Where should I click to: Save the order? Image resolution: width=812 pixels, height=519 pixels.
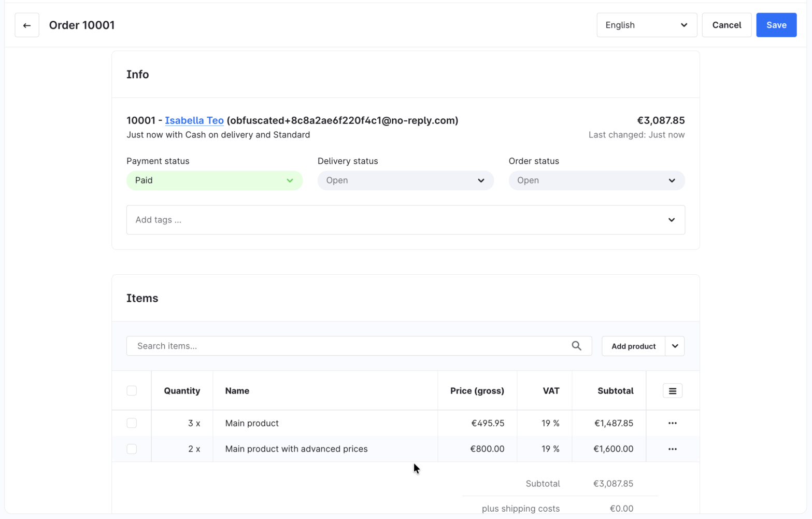(x=776, y=25)
